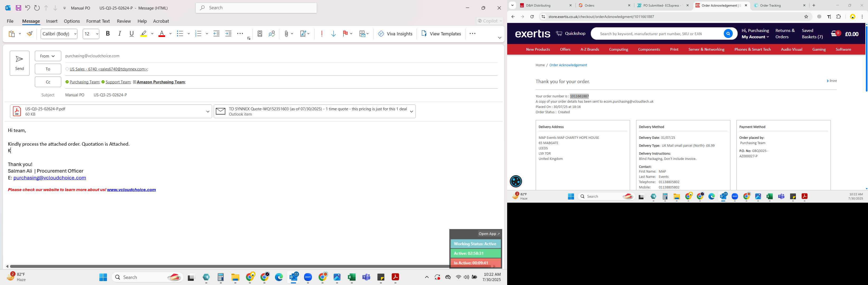Apply Underline formatting in Outlook ribbon
868x285 pixels.
132,34
